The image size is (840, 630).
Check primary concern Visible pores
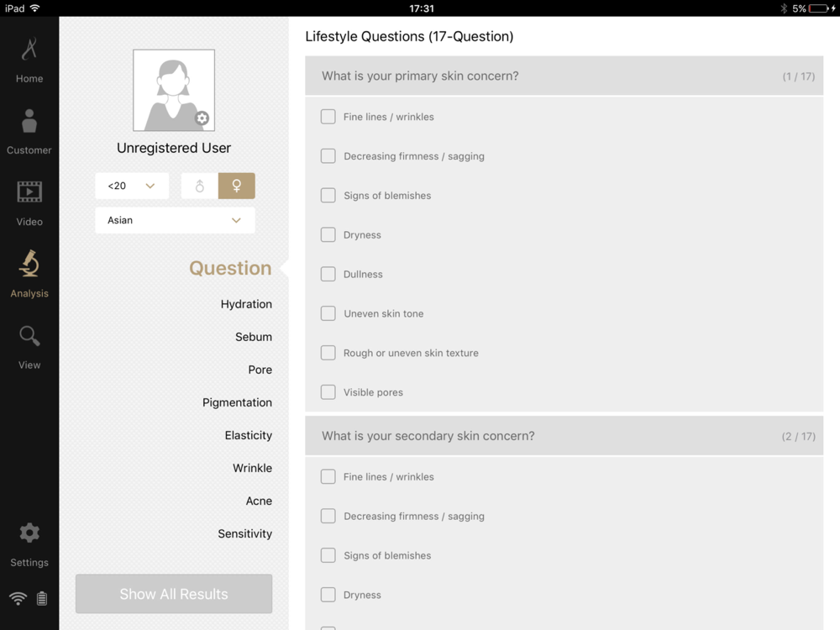(x=328, y=392)
